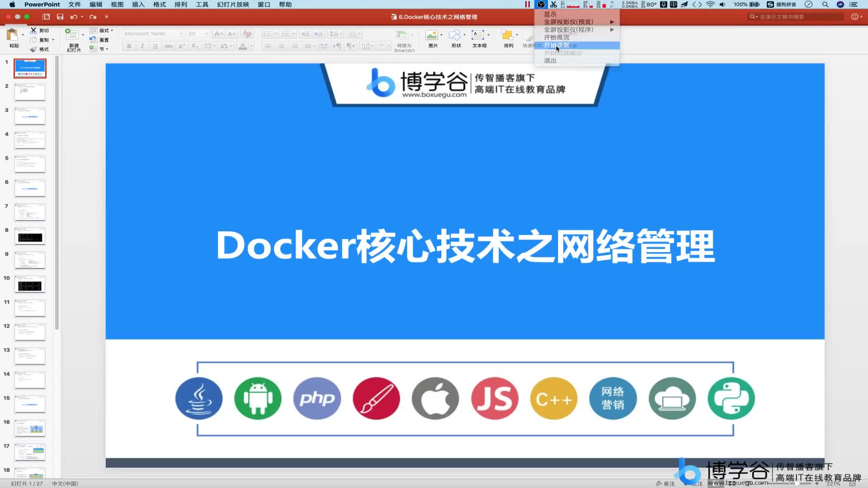The width and height of the screenshot is (868, 488).
Task: Click the font color A swatch
Action: [243, 46]
